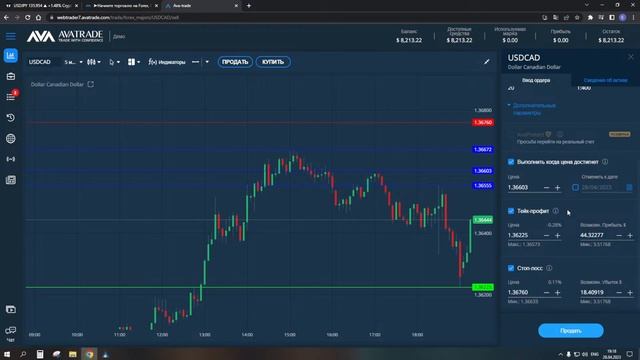Open the AvaTrade hamburger menu

11,36
